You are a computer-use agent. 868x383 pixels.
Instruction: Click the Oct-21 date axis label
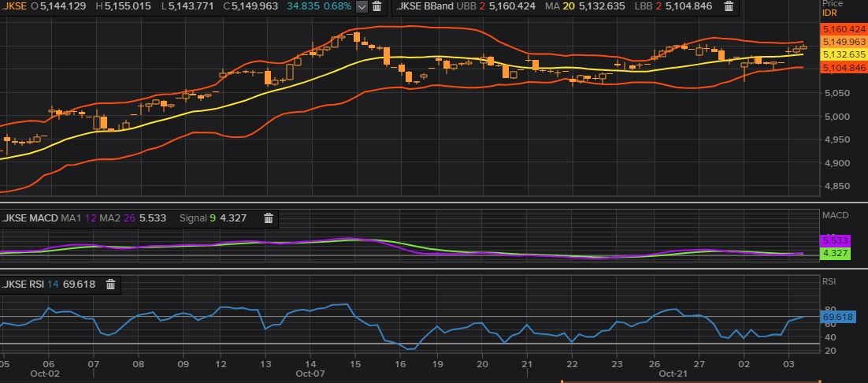(673, 374)
